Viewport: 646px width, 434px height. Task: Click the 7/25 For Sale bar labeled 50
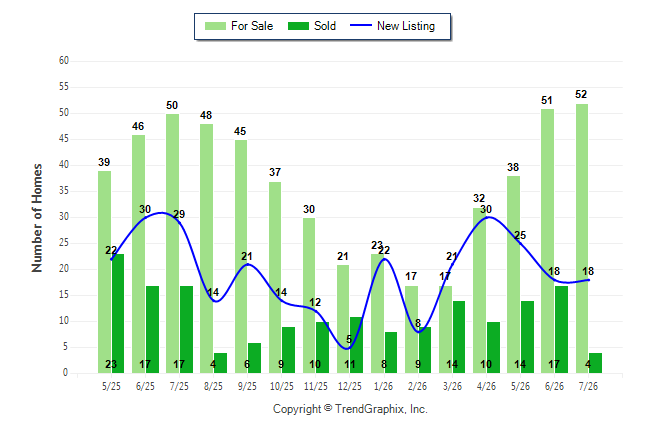pos(173,244)
